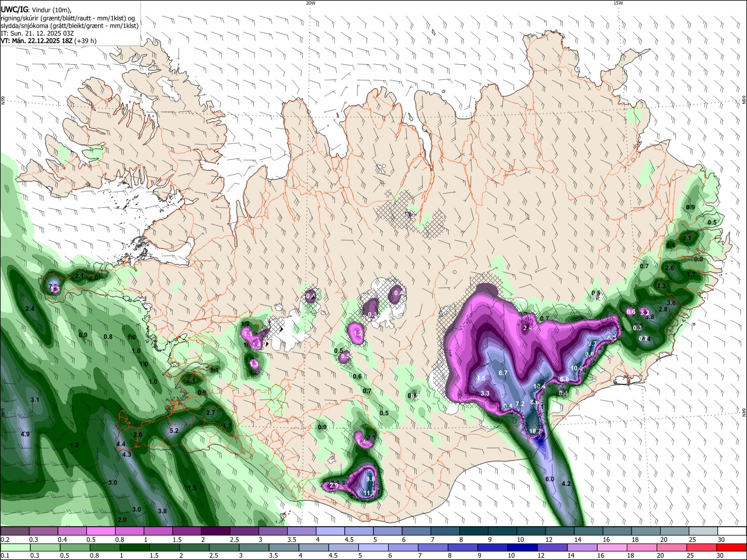747x560 pixels.
Task: Click the 4.4 precipitation value on map
Action: click(121, 444)
